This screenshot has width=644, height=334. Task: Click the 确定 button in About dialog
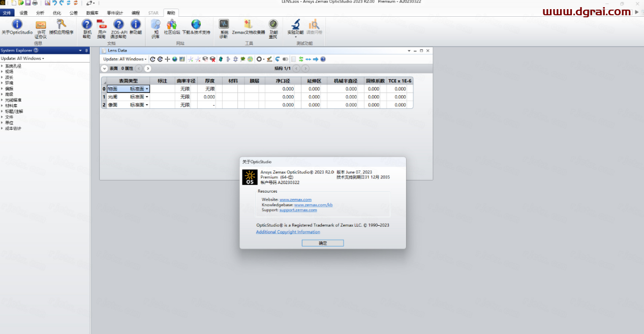tap(322, 243)
